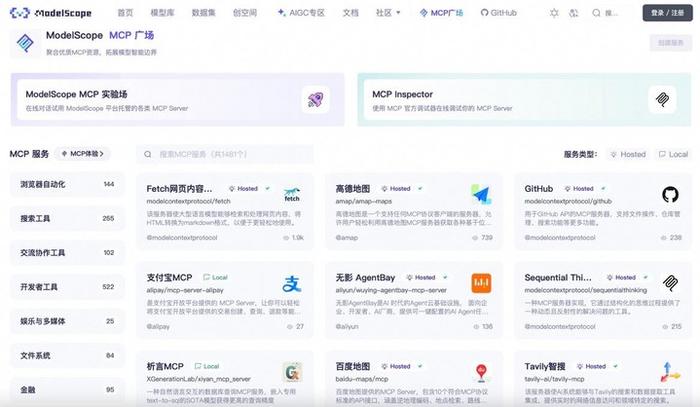Screen dimensions: 700x407
Task: Expand the 社区 dropdown menu
Action: pos(388,13)
